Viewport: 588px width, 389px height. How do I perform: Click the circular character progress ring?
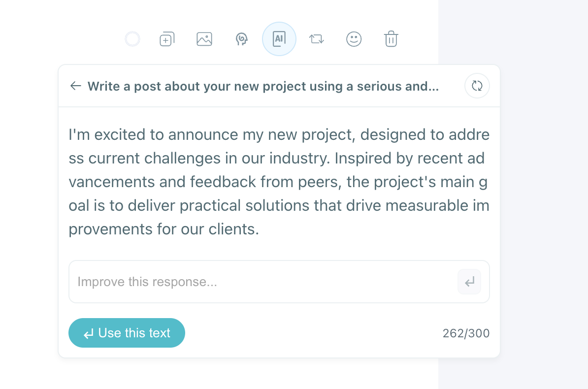[x=132, y=39]
